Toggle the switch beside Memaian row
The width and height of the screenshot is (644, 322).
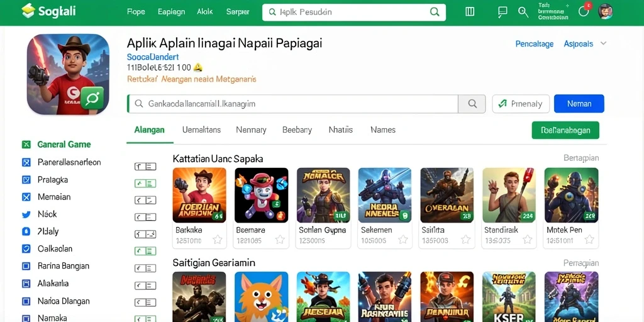coord(145,201)
